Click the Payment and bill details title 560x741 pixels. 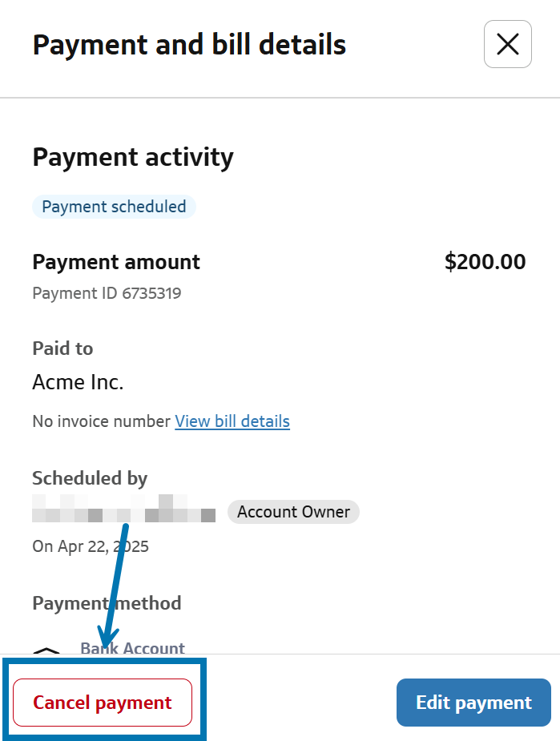189,44
